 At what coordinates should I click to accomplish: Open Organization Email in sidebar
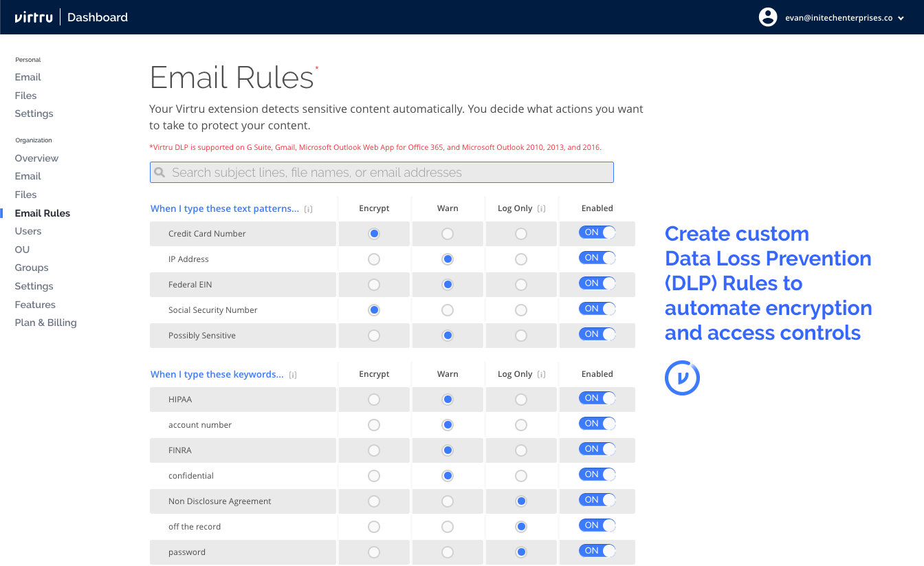pyautogui.click(x=28, y=176)
